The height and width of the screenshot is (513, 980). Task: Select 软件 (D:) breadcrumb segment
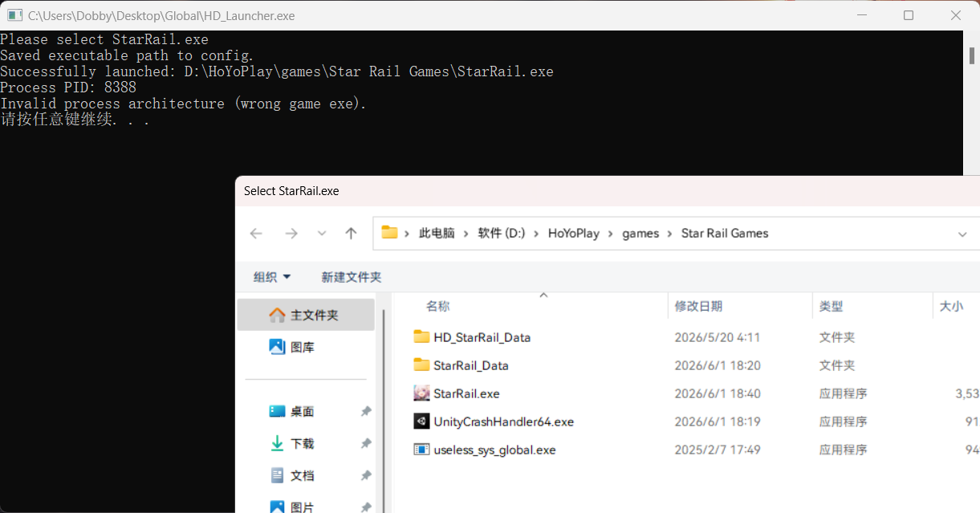point(502,233)
